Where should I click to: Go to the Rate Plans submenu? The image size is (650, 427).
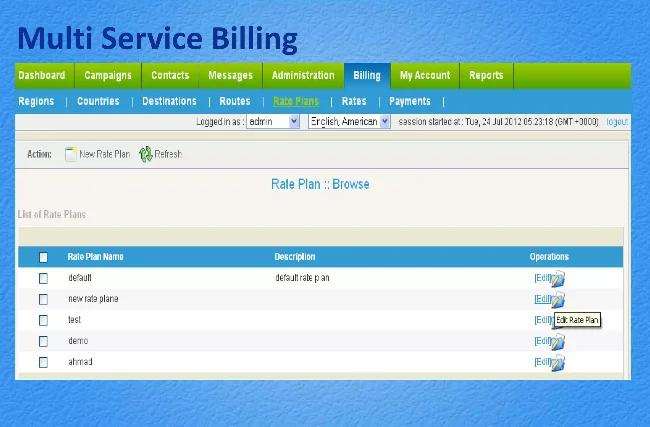296,101
